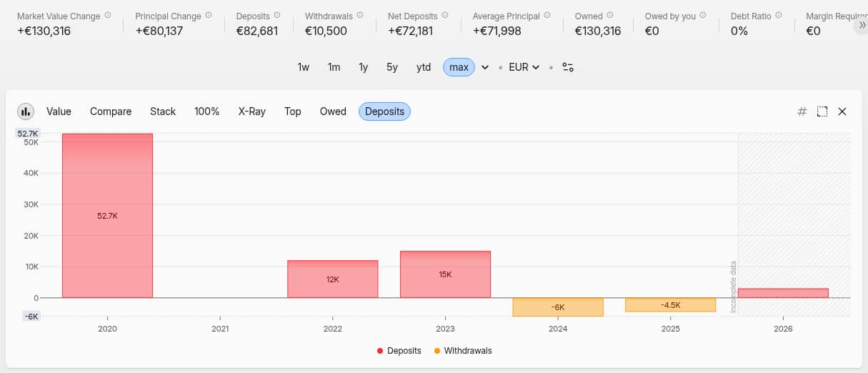Click the Withdrawals value €10,500
The width and height of the screenshot is (868, 373).
tap(326, 31)
